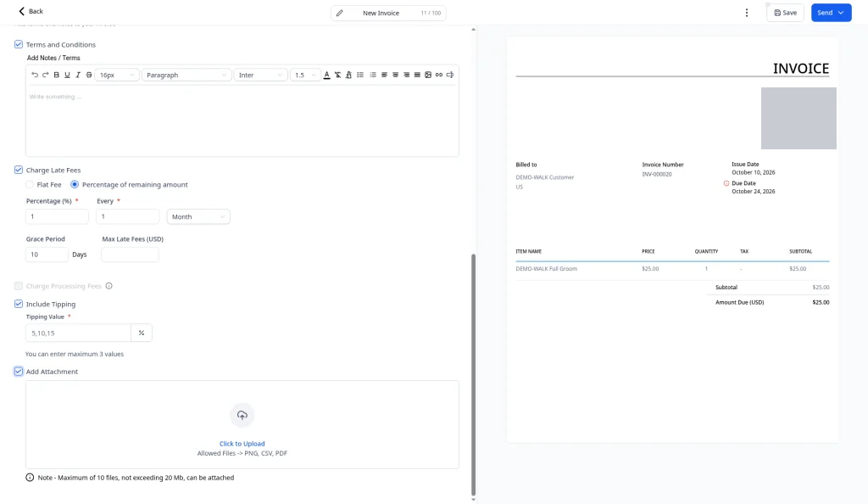Click the Every interval input field
Viewport: 868px width, 504px height.
127,216
